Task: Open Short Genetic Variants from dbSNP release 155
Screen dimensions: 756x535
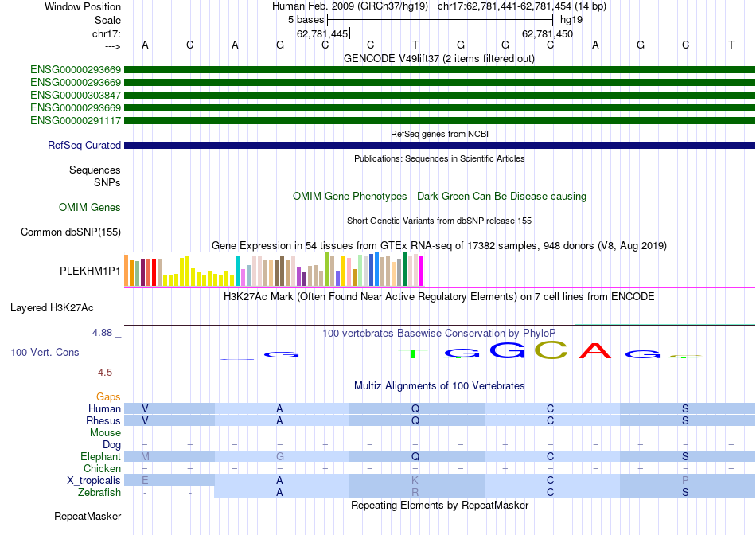Action: (439, 221)
